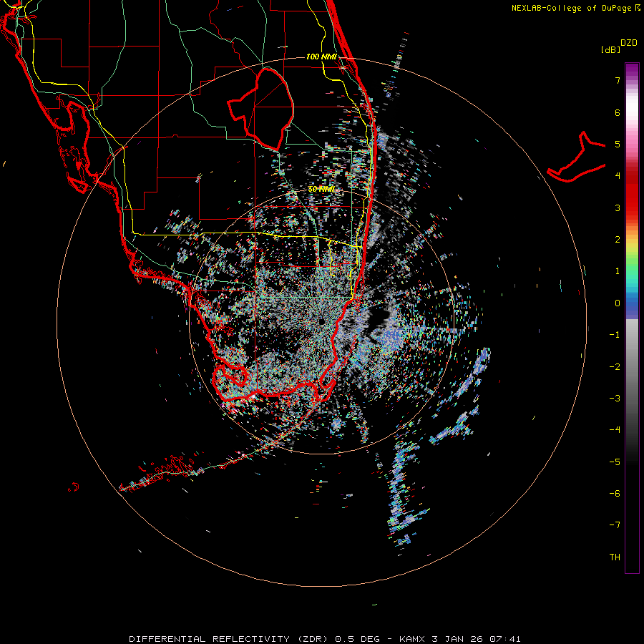Select the -4 dB tick on color scale

[x=615, y=430]
